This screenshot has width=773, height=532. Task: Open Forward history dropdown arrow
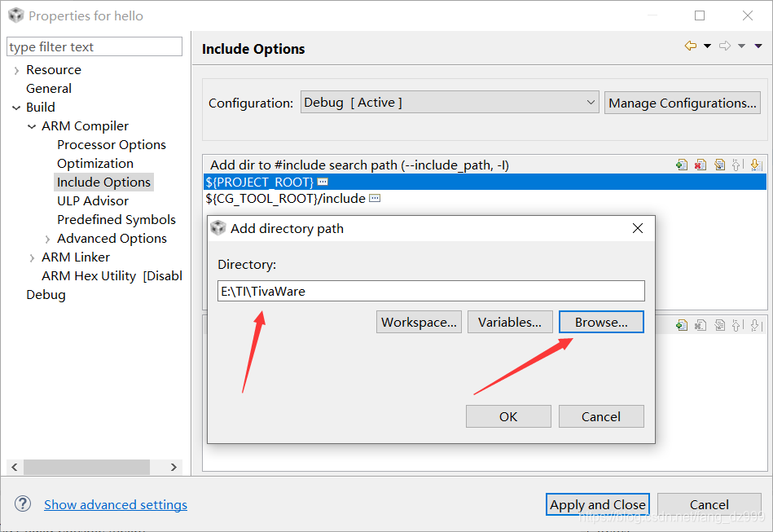pyautogui.click(x=741, y=46)
